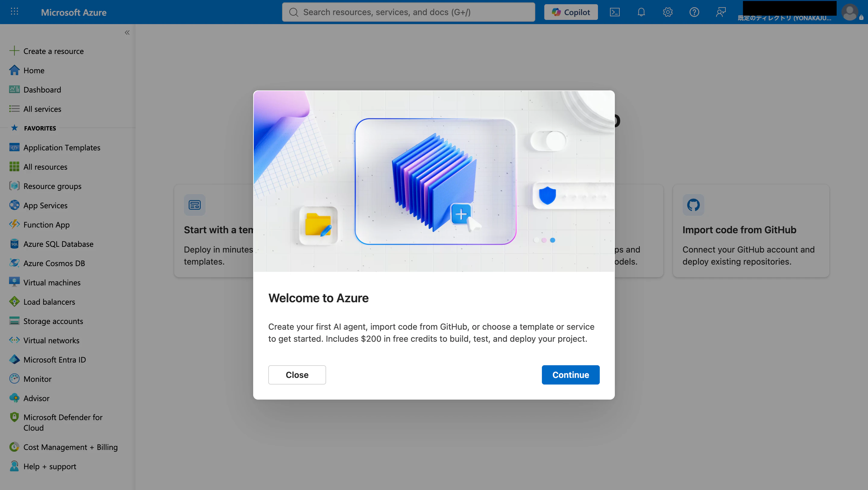The width and height of the screenshot is (868, 490).
Task: Click the template icon on Start with a template card
Action: coord(194,205)
